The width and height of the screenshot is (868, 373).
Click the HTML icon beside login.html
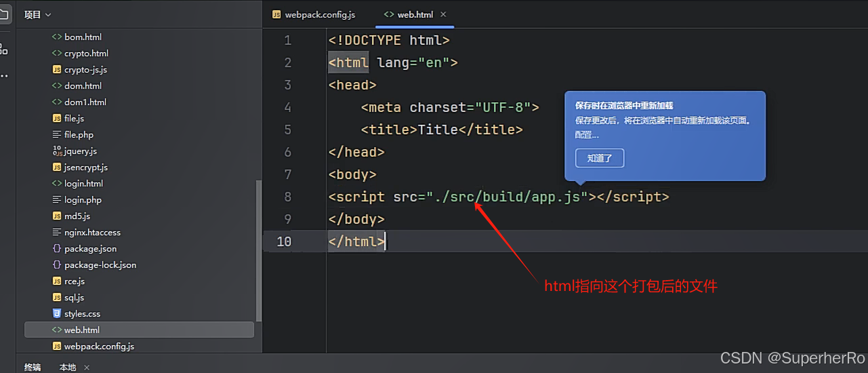coord(57,184)
